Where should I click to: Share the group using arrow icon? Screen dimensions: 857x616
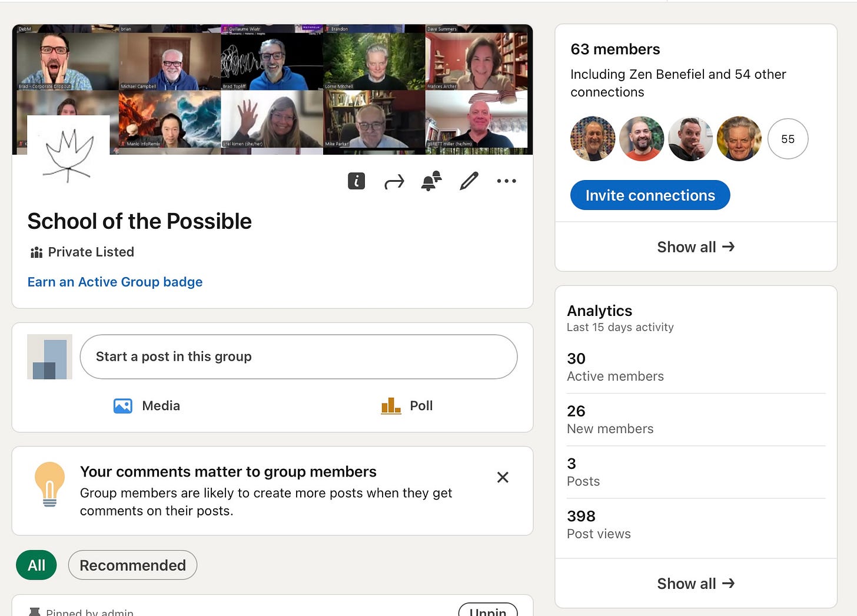[394, 182]
